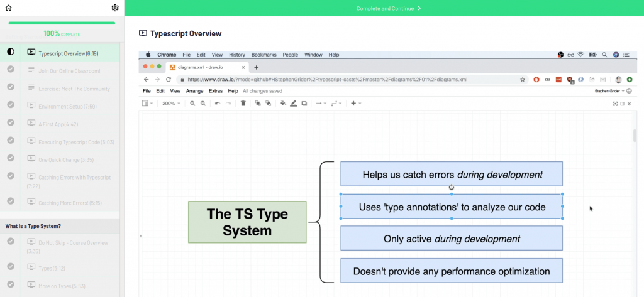The image size is (644, 297).
Task: Select the green 'The TS Type System' box
Action: click(247, 222)
